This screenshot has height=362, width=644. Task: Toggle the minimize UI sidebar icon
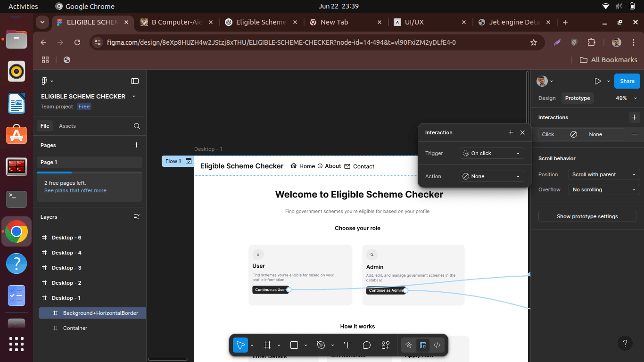click(x=135, y=81)
